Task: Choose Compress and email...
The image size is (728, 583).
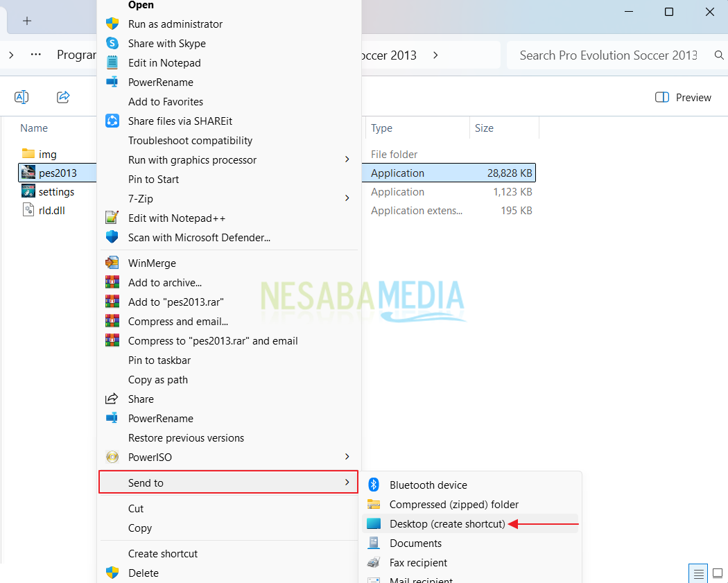Action: pyautogui.click(x=178, y=321)
